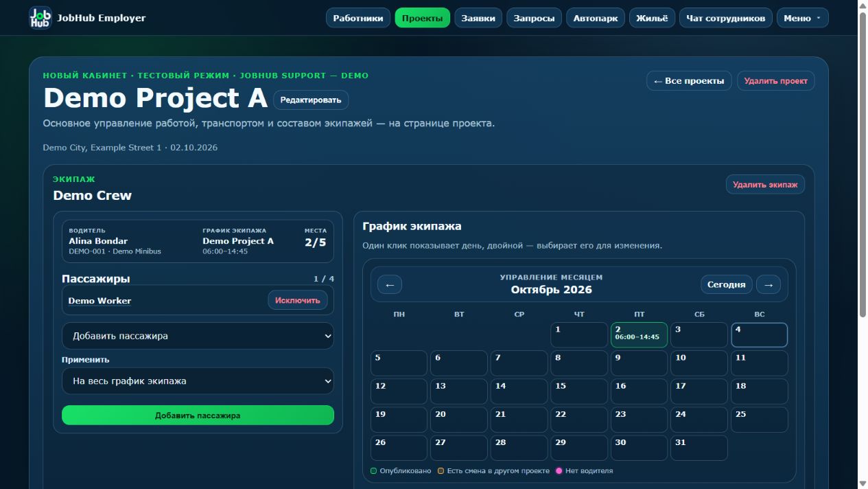Open the На весь график экипажа dropdown
The image size is (868, 489).
point(198,381)
